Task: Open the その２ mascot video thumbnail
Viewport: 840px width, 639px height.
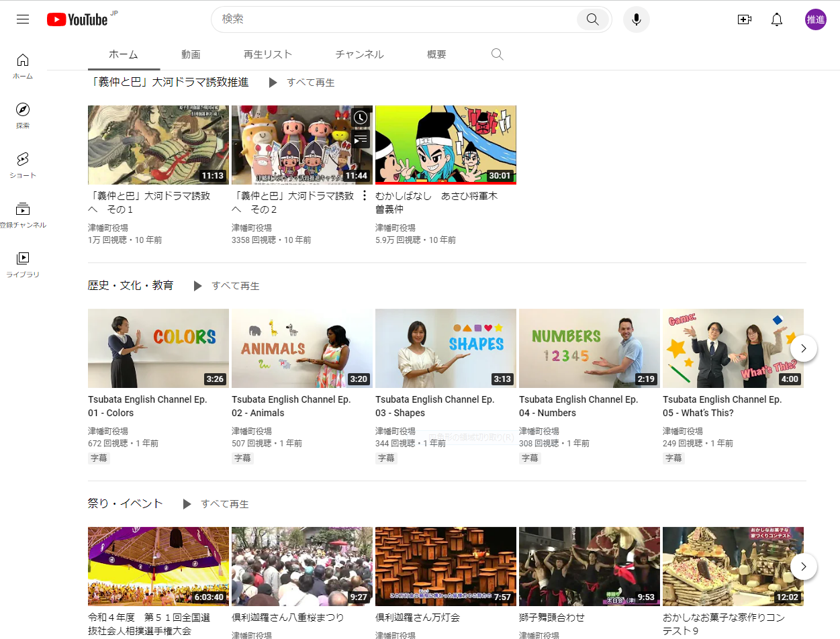Action: tap(302, 145)
